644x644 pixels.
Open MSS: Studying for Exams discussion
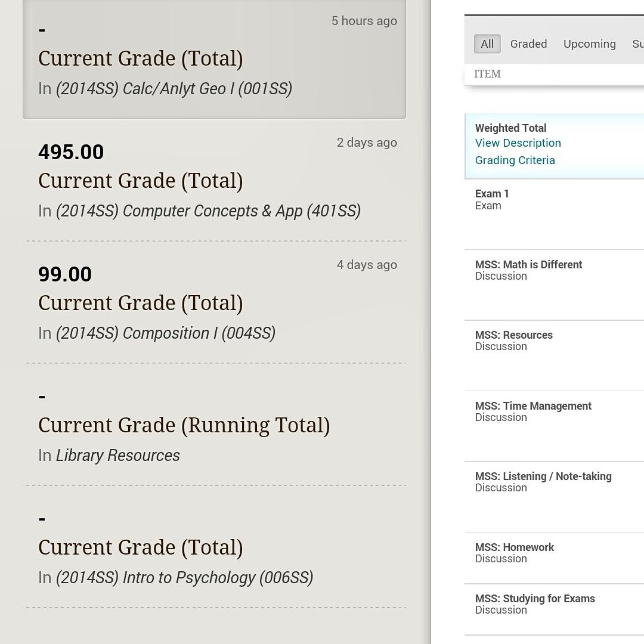(554, 610)
